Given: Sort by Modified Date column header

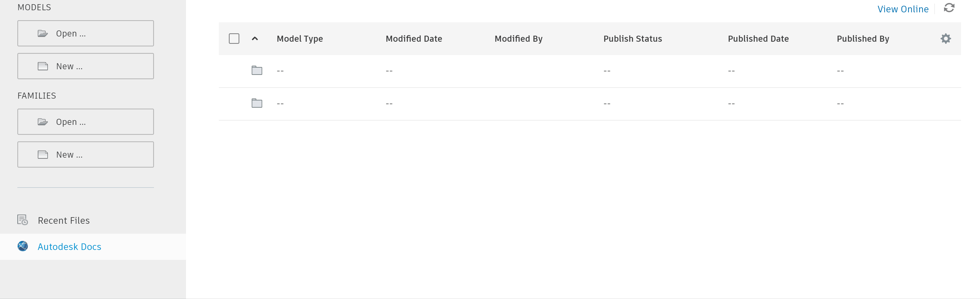Looking at the screenshot, I should [414, 39].
